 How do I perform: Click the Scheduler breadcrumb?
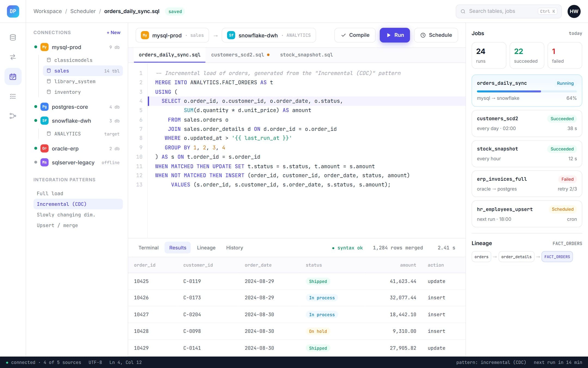[x=83, y=11]
